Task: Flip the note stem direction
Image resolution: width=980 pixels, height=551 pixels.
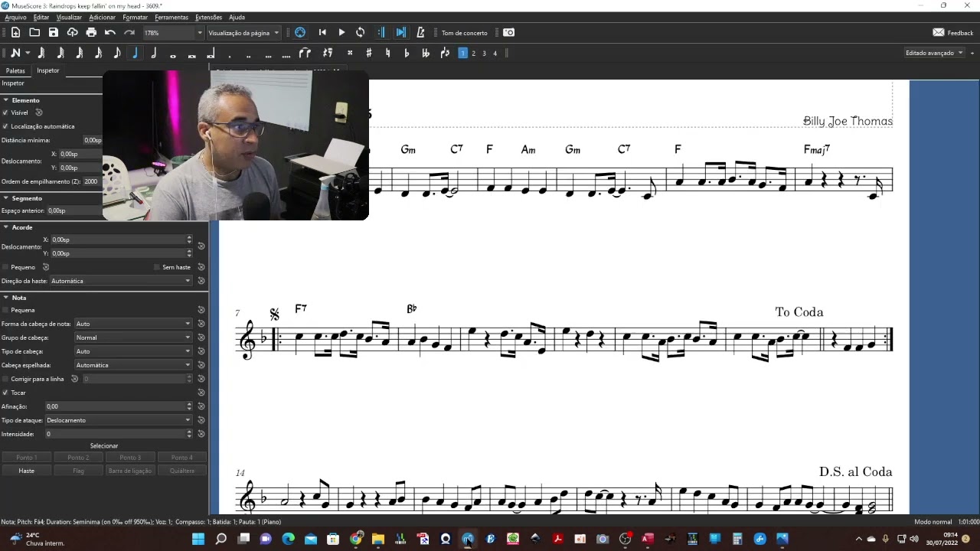Action: [x=445, y=53]
